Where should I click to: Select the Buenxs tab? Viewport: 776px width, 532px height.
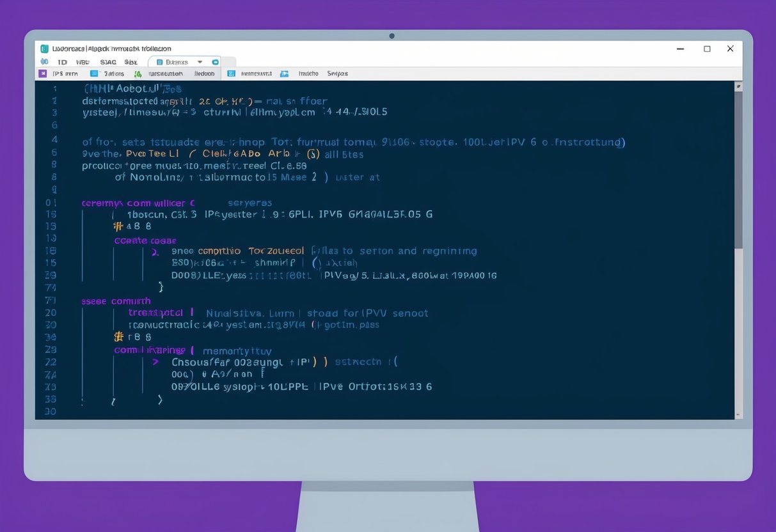(x=177, y=62)
